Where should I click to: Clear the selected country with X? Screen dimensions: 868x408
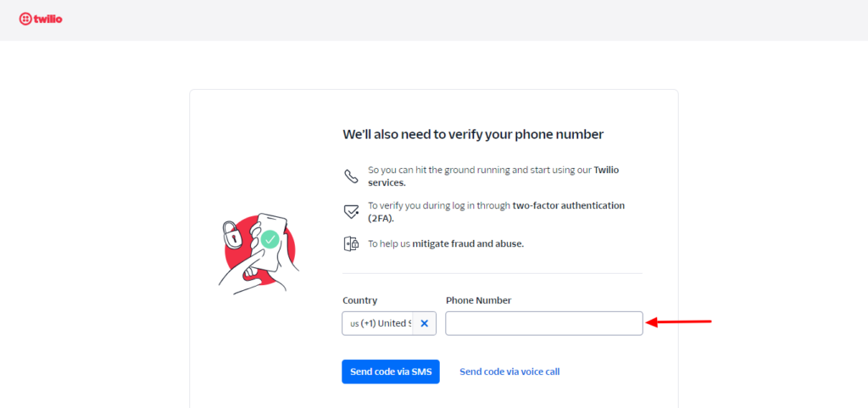pyautogui.click(x=425, y=323)
